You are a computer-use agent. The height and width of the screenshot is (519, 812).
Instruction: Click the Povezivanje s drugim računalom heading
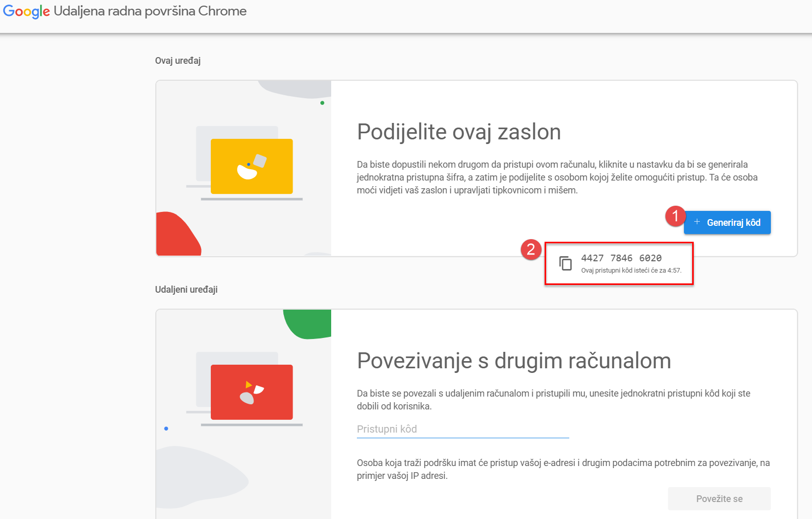pyautogui.click(x=514, y=361)
